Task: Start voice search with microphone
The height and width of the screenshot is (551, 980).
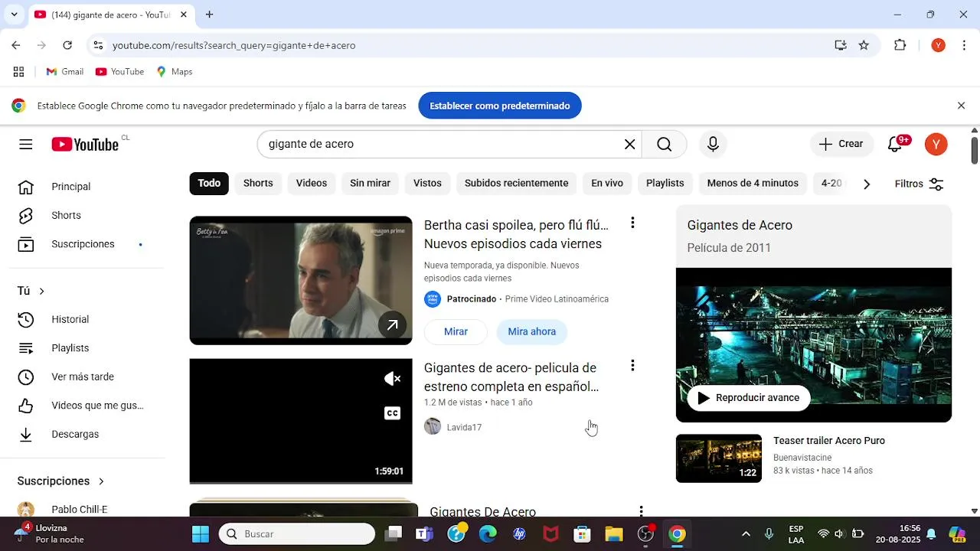Action: (x=713, y=145)
